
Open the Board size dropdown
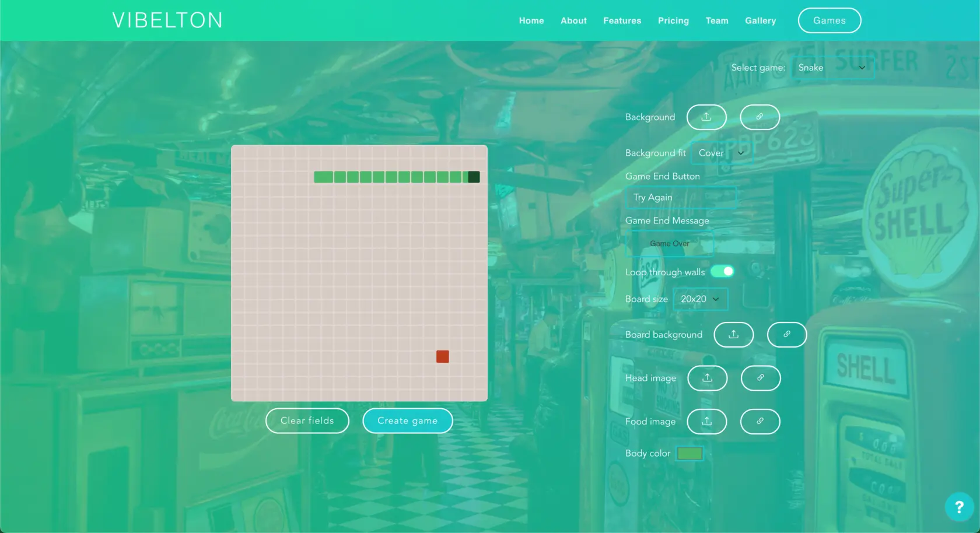point(699,299)
